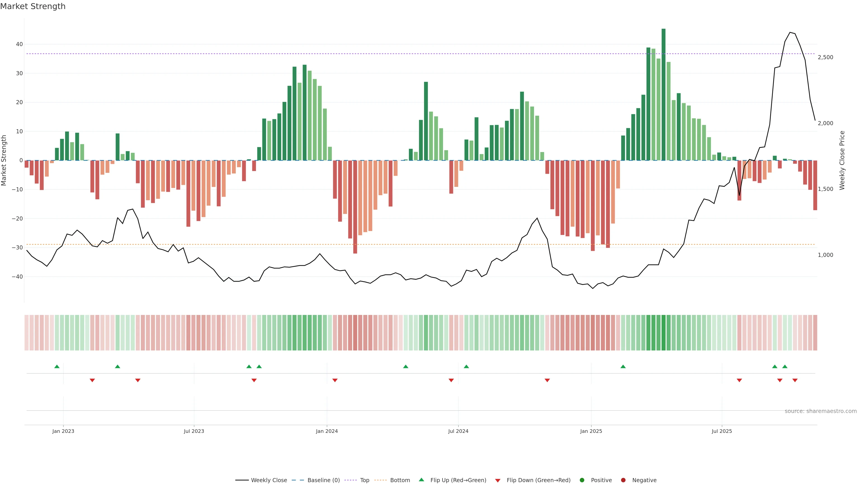Viewport: 868px width, 488px height.
Task: Toggle the Top threshold legend entry
Action: pos(365,480)
